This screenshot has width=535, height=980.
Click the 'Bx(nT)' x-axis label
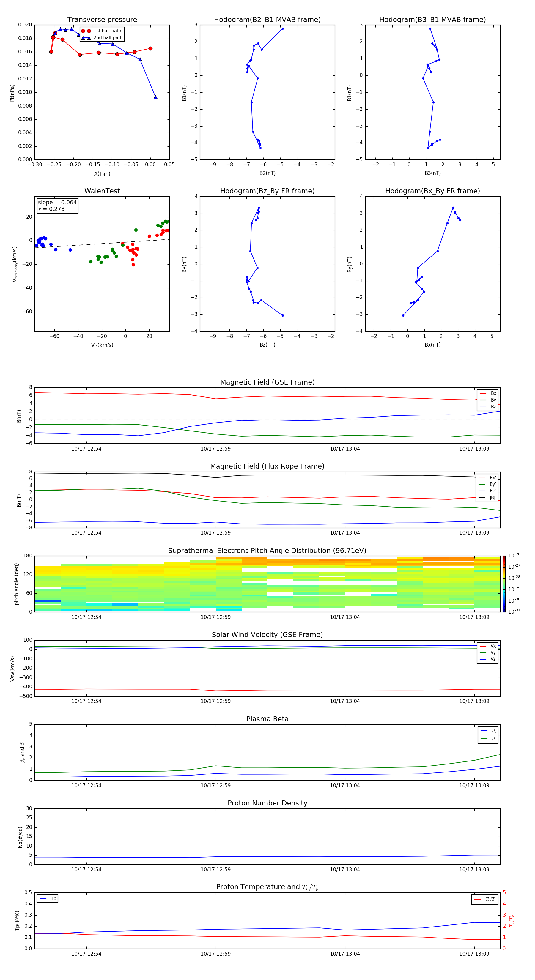click(432, 345)
